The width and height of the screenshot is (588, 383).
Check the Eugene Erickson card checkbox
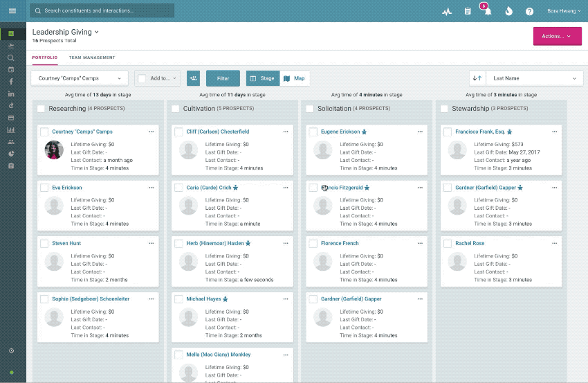pos(313,132)
